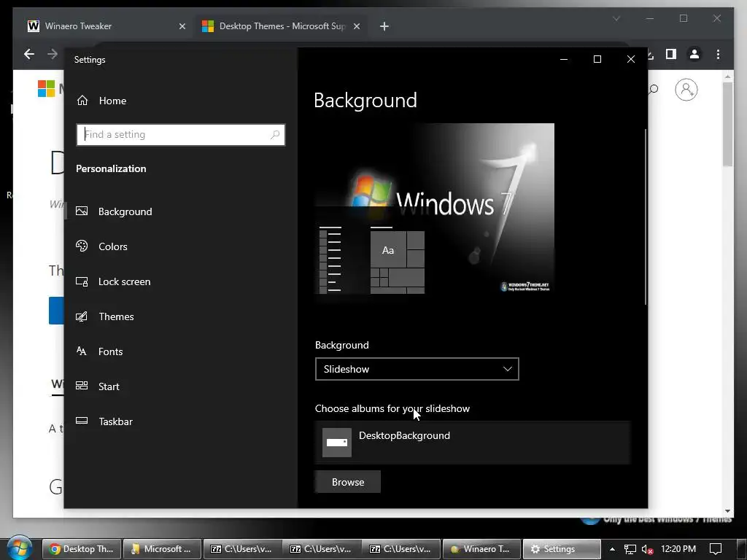Click the Settings window vertical scrollbar
Screen dimensions: 747x560
click(x=646, y=217)
